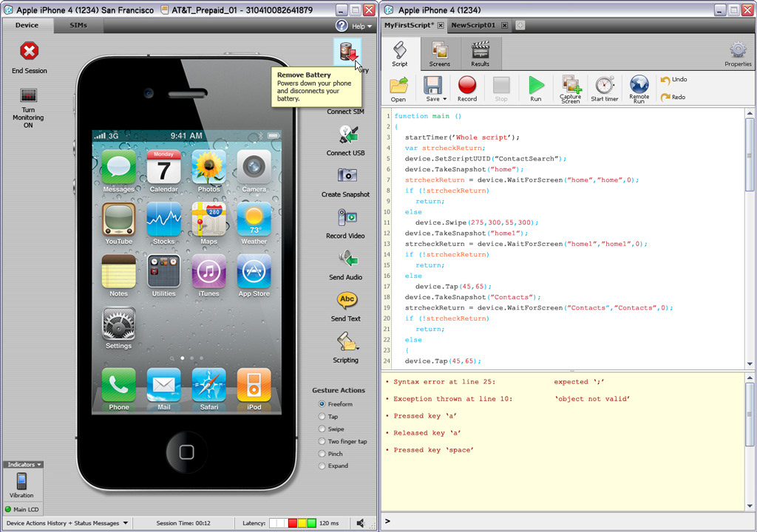The height and width of the screenshot is (532, 757).
Task: Expand the Save button dropdown arrow
Action: click(444, 99)
